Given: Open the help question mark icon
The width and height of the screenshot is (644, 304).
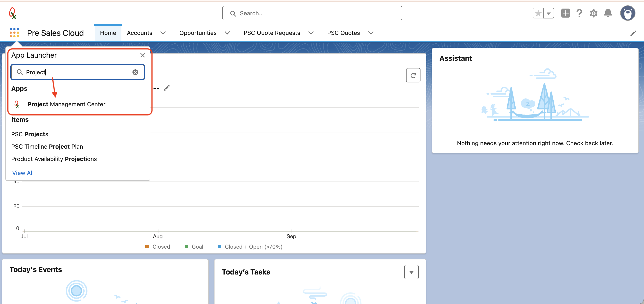Looking at the screenshot, I should (579, 13).
